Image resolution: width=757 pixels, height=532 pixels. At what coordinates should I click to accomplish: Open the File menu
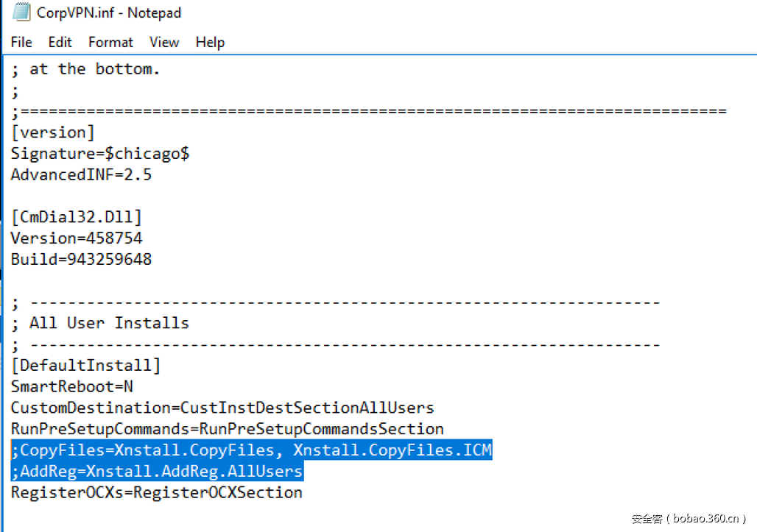tap(21, 42)
